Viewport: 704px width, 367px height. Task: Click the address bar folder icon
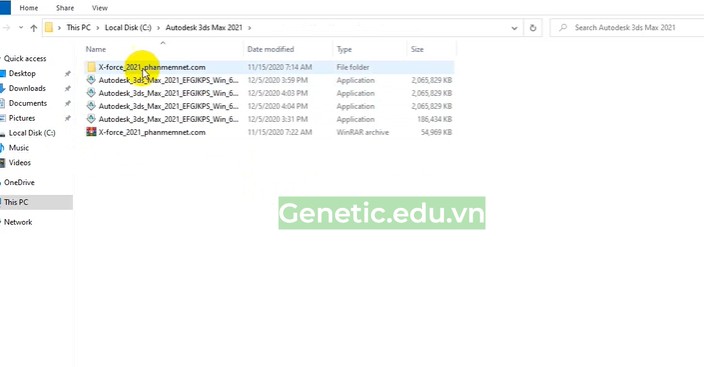(x=48, y=27)
